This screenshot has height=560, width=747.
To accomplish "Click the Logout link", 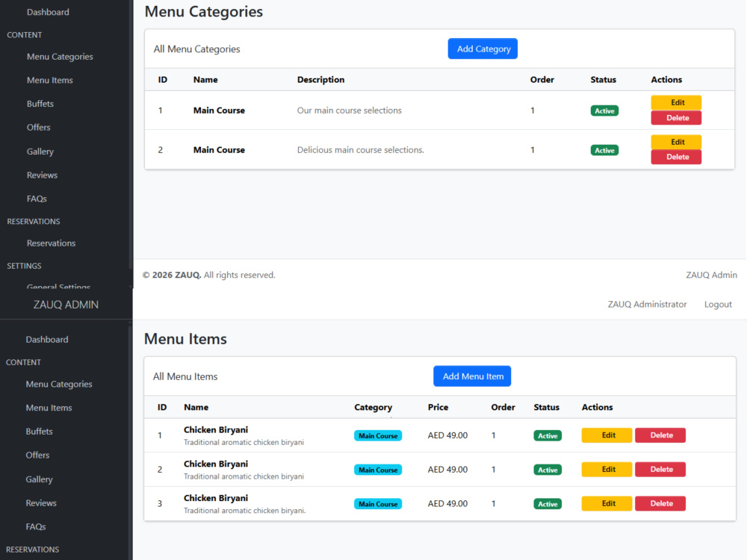I will click(x=718, y=305).
